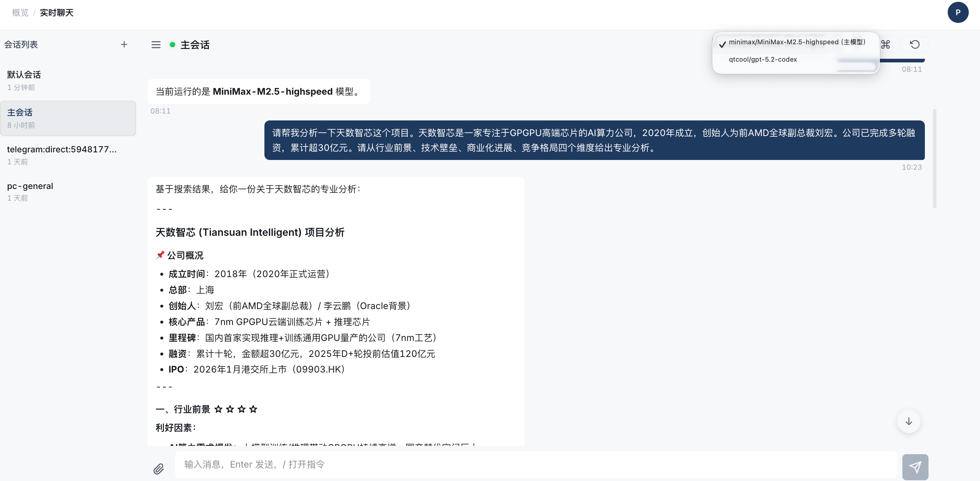Click the plus icon to create a new session
The width and height of the screenshot is (980, 481).
(124, 44)
